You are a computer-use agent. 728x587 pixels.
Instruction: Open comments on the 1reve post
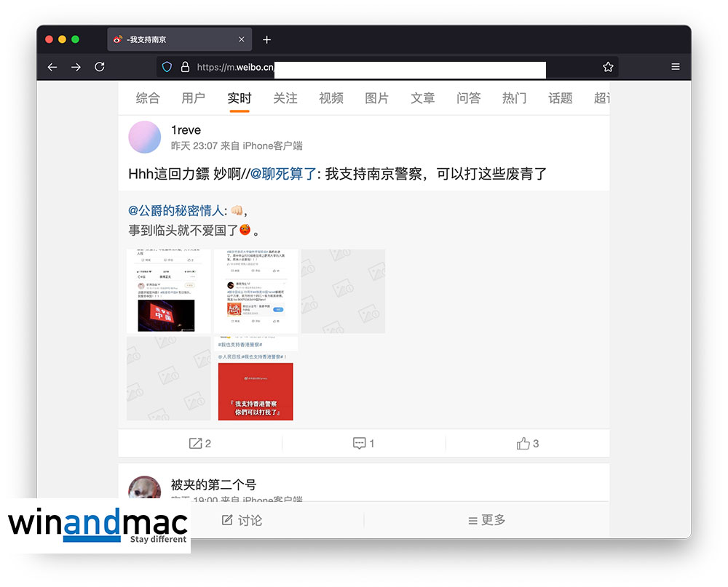click(x=363, y=443)
